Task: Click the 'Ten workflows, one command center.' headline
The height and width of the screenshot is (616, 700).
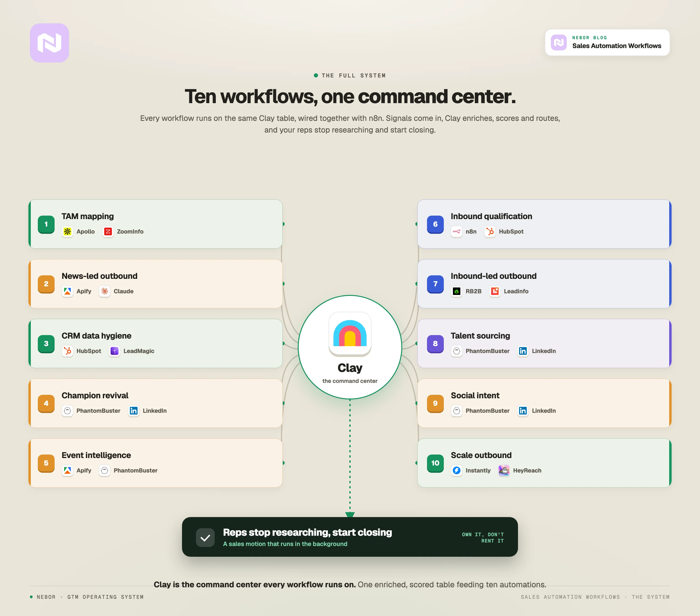Action: point(350,97)
